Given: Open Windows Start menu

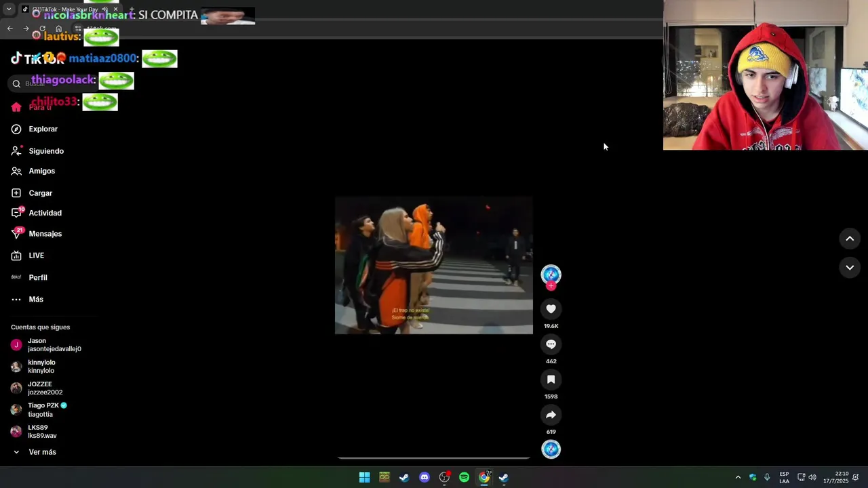Looking at the screenshot, I should [364, 477].
